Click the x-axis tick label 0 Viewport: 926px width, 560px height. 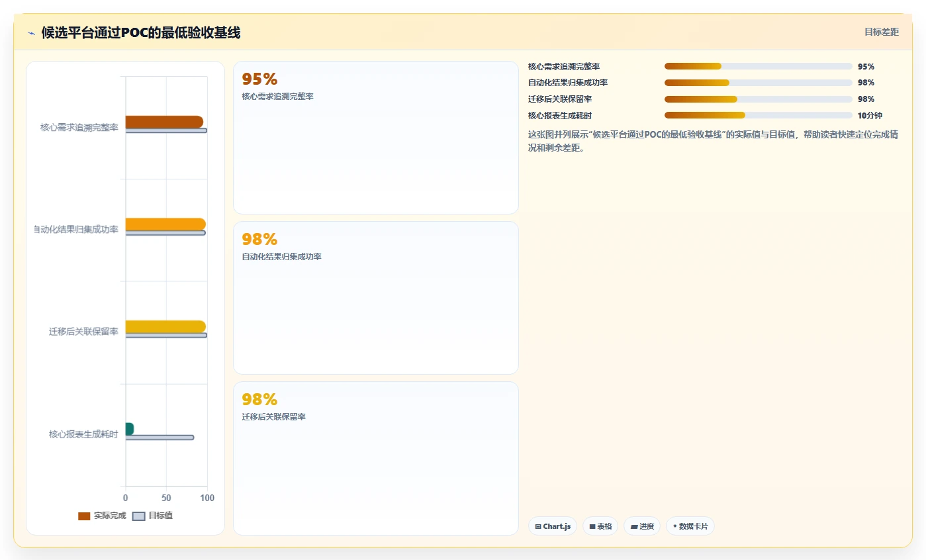126,498
